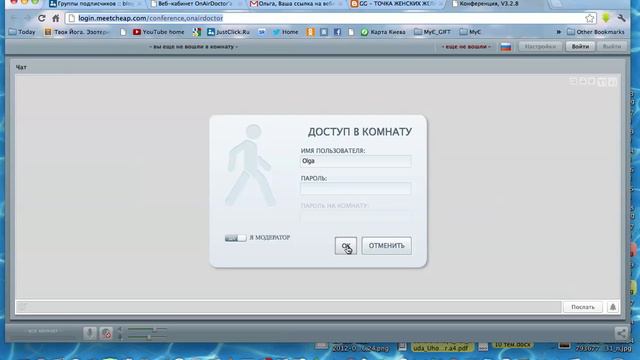Open the Other Bookmarks folder

coord(596,32)
